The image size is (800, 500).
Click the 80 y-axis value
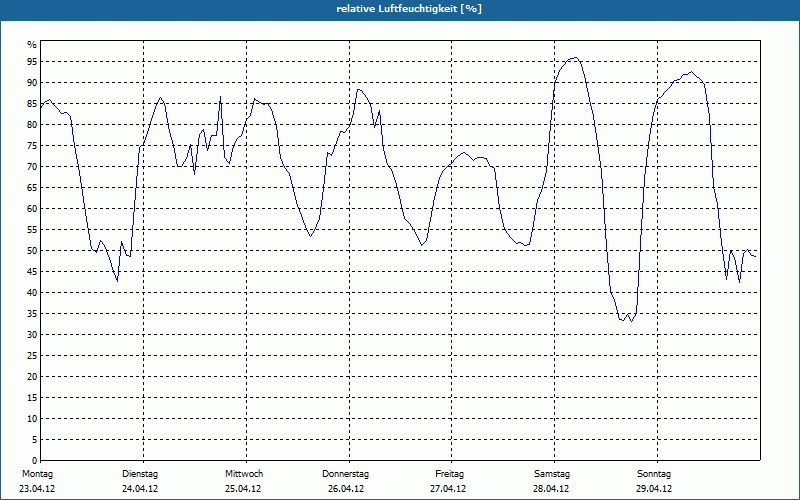click(32, 124)
